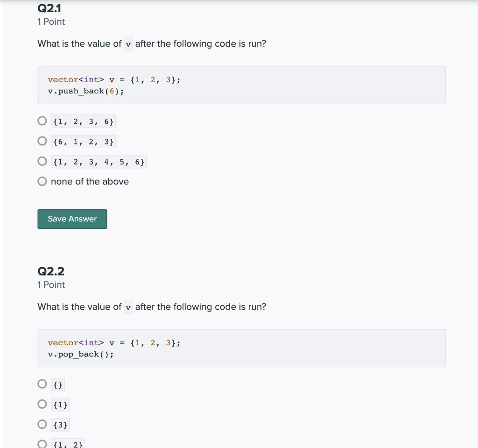Click the pop_back code block
The image size is (478, 448).
coord(241,348)
